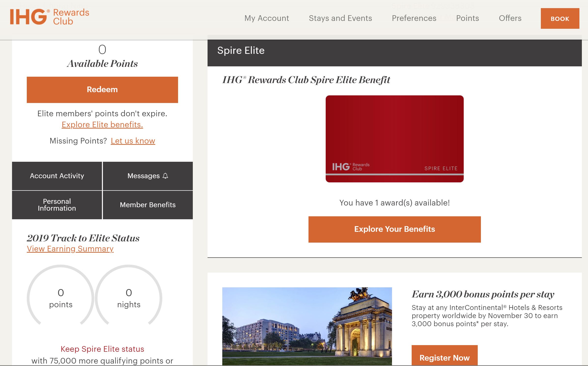
Task: Open the Member Benefits tile
Action: tap(148, 205)
